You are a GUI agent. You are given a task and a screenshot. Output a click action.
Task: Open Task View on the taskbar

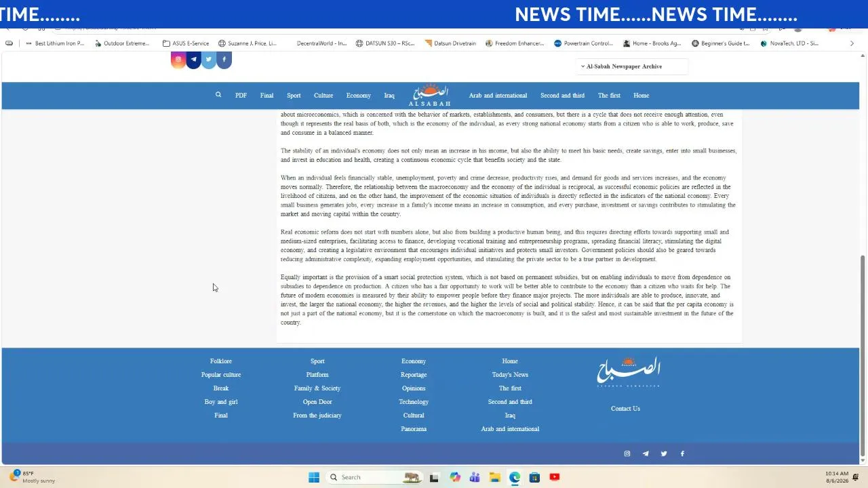click(434, 477)
